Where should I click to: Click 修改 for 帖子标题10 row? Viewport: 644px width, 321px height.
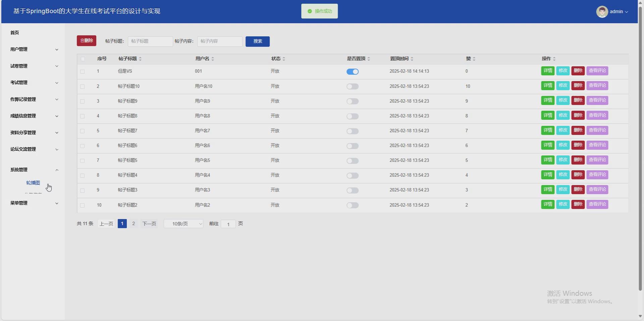pos(563,86)
